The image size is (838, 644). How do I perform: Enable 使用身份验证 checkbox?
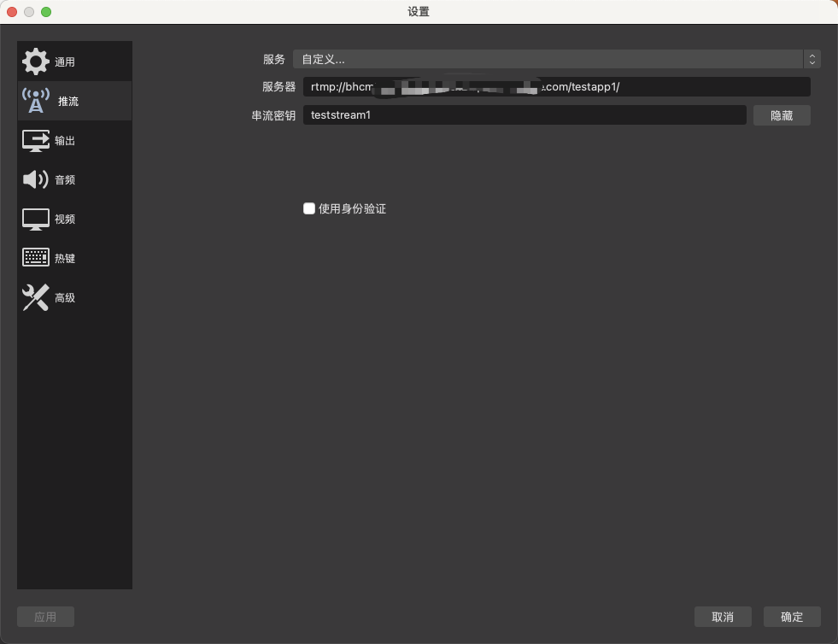(x=309, y=208)
